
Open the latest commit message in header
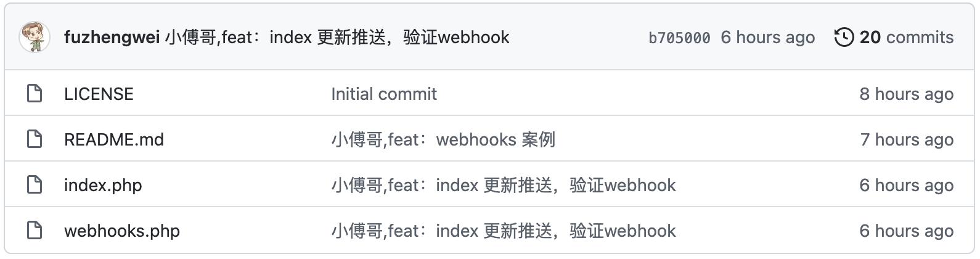337,37
